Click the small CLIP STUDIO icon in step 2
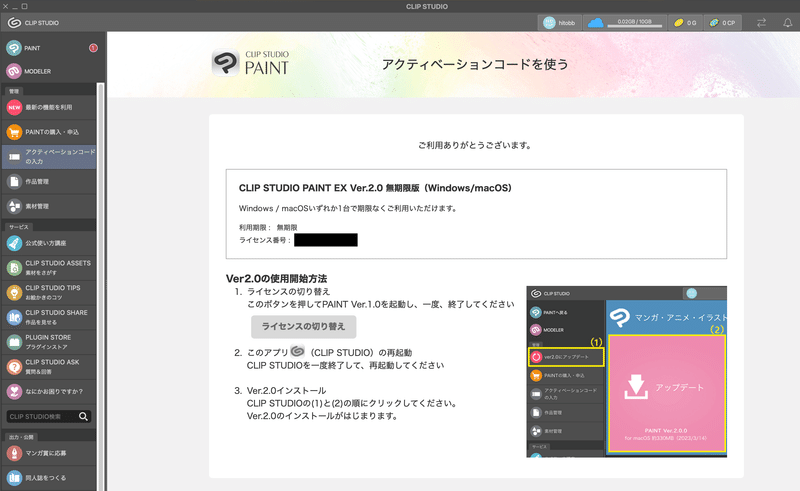Screen dimensions: 800x491 [297, 351]
